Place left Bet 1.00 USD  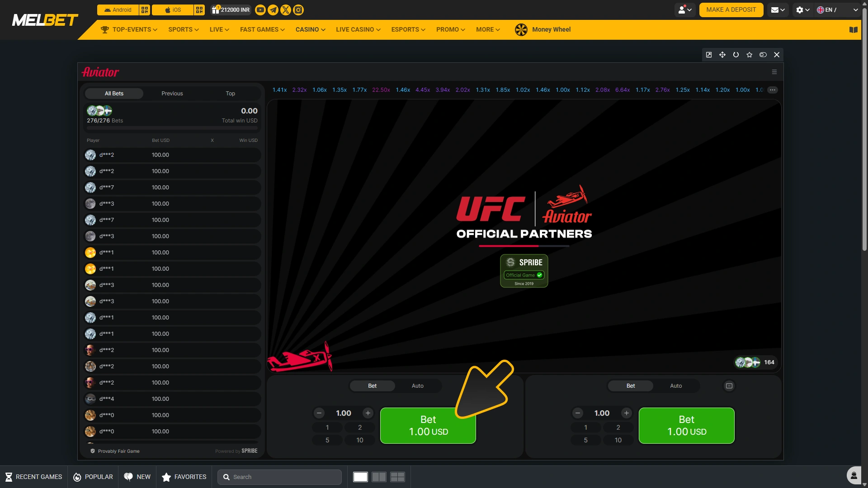428,426
